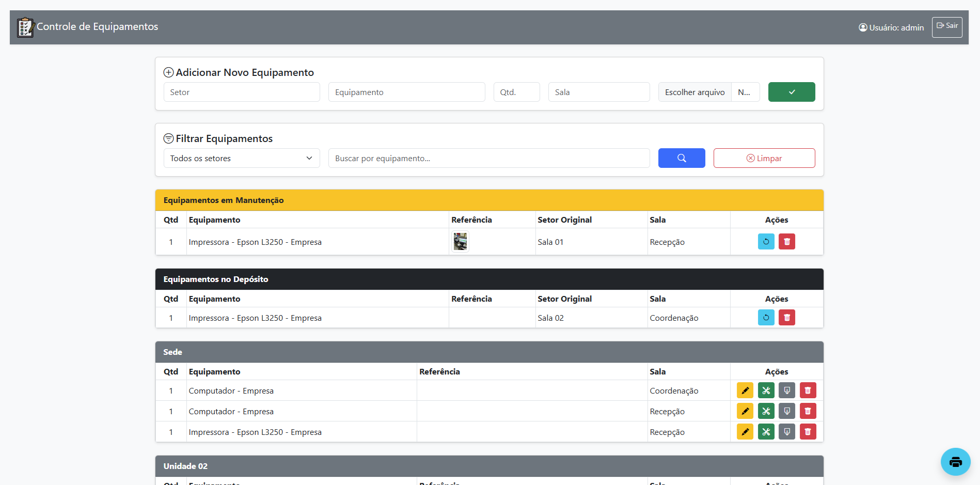980x485 pixels.
Task: Toggle the return action on the maintenance Impressora
Action: click(x=766, y=241)
